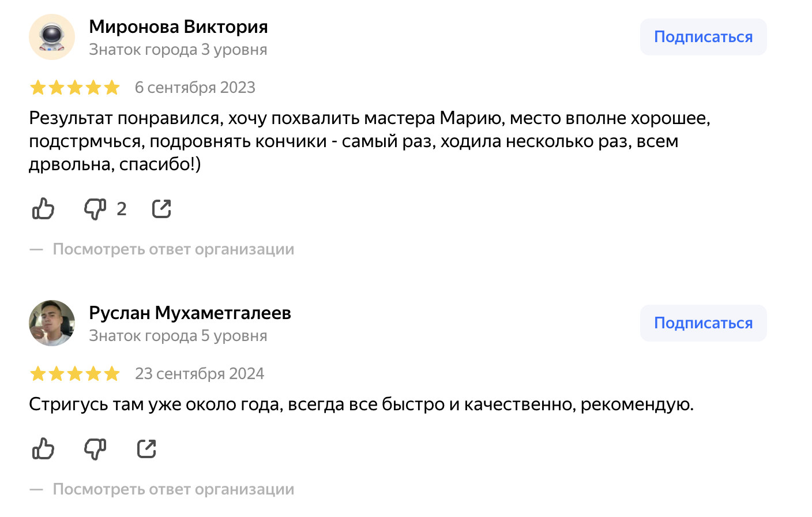Like Руслан Мухаметгалеев's review with thumbs up

tap(43, 449)
